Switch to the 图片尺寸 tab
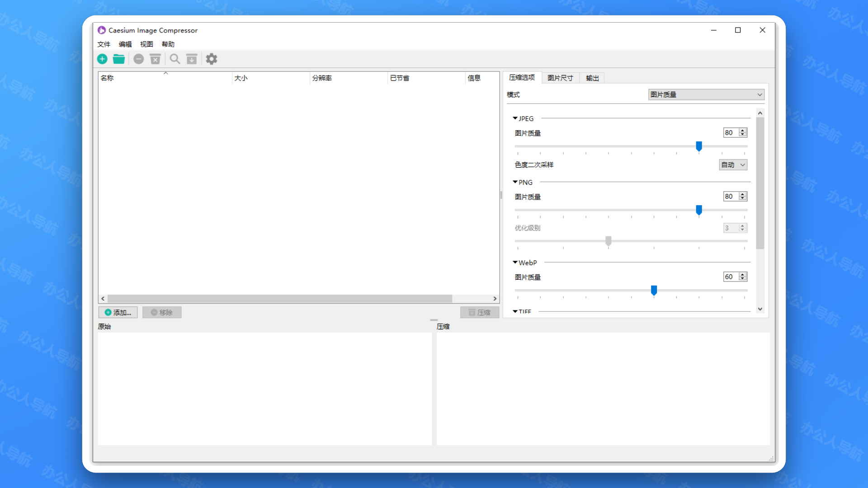This screenshot has width=868, height=488. click(x=561, y=78)
